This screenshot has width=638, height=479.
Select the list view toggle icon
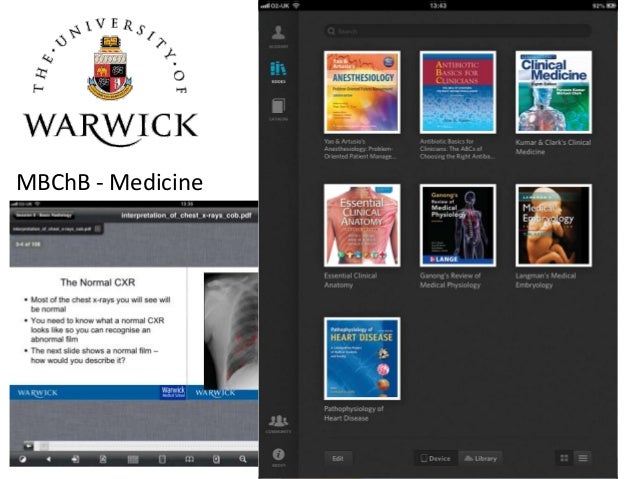pyautogui.click(x=583, y=458)
